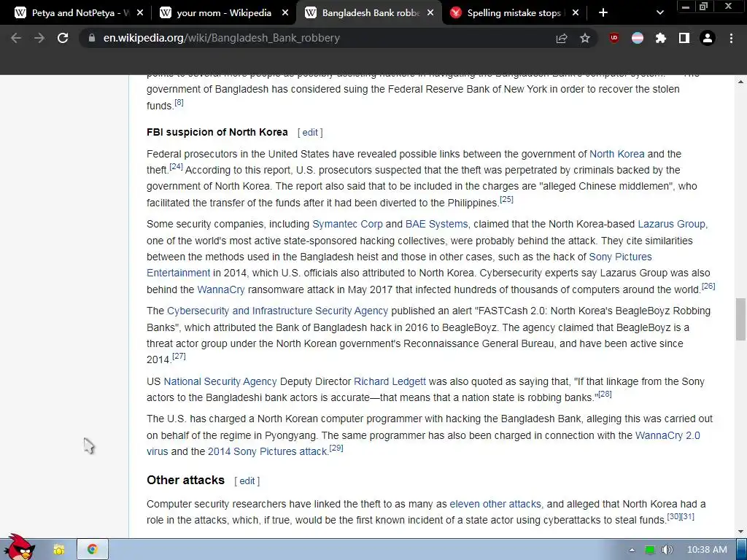Open the Extensions puzzle piece menu
Viewport: 747px width, 560px height.
660,38
